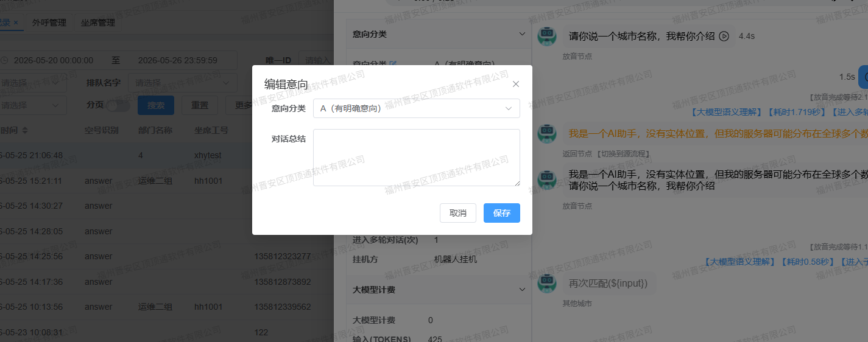Click the phone number 135812323277
Image resolution: width=868 pixels, height=342 pixels.
(x=283, y=256)
